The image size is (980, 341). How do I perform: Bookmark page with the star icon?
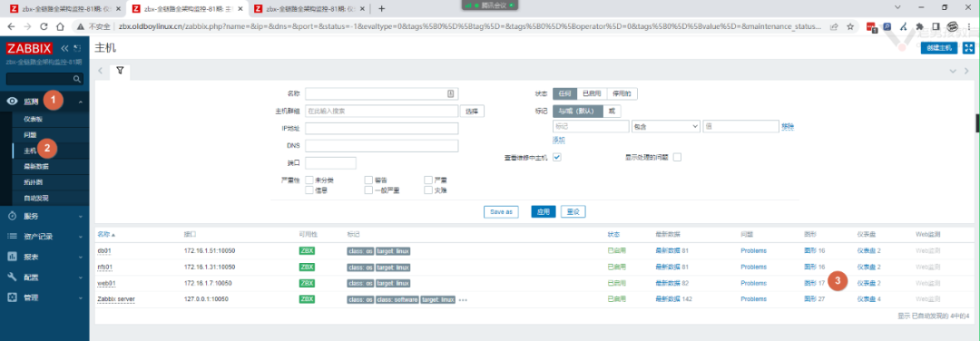coord(850,27)
